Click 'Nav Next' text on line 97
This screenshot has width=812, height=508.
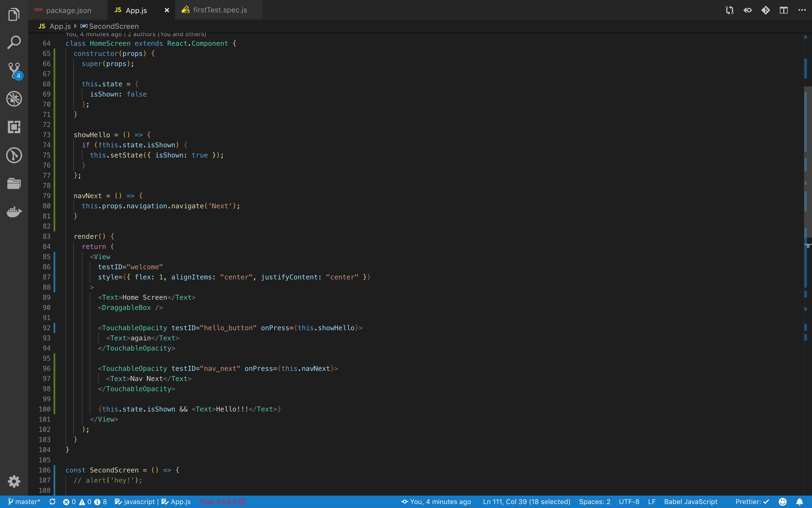coord(147,379)
